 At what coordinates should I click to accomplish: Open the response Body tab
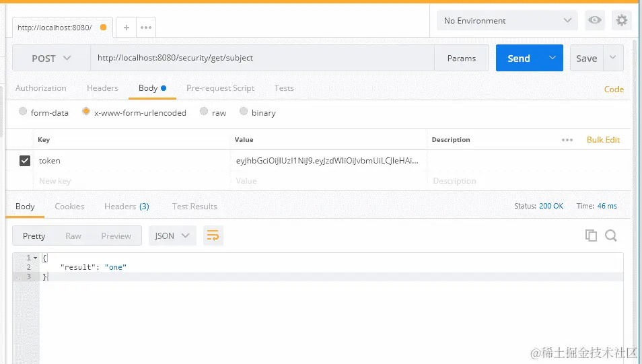pos(25,207)
